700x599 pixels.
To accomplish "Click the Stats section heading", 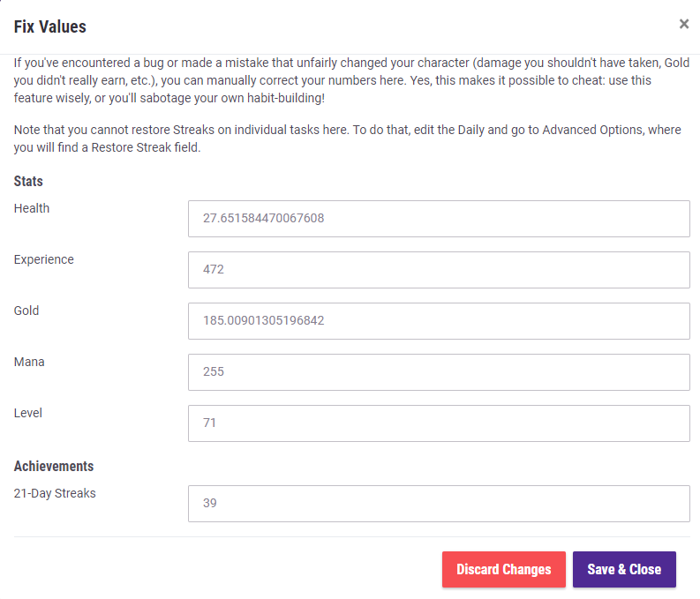I will 28,182.
